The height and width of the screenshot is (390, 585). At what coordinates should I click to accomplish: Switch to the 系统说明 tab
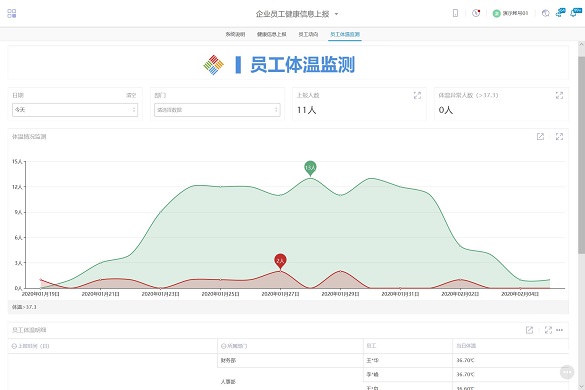235,34
